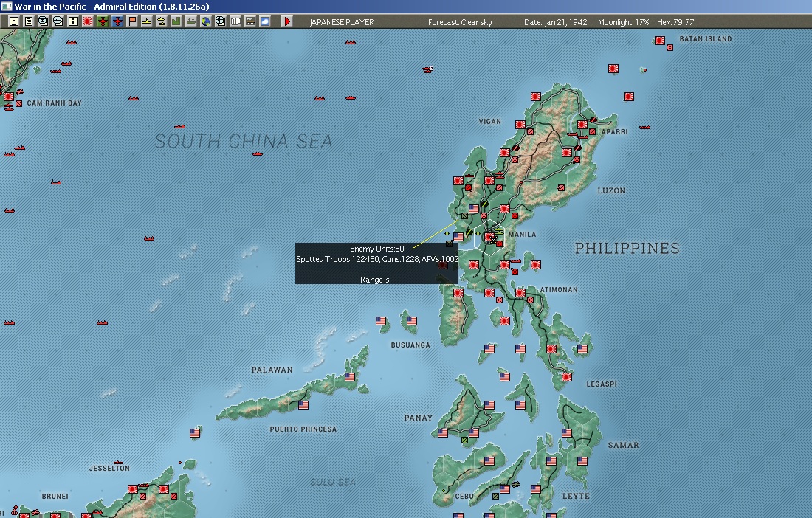Select the US flag on northern Palawan
Image resolution: width=812 pixels, height=518 pixels.
click(x=350, y=377)
